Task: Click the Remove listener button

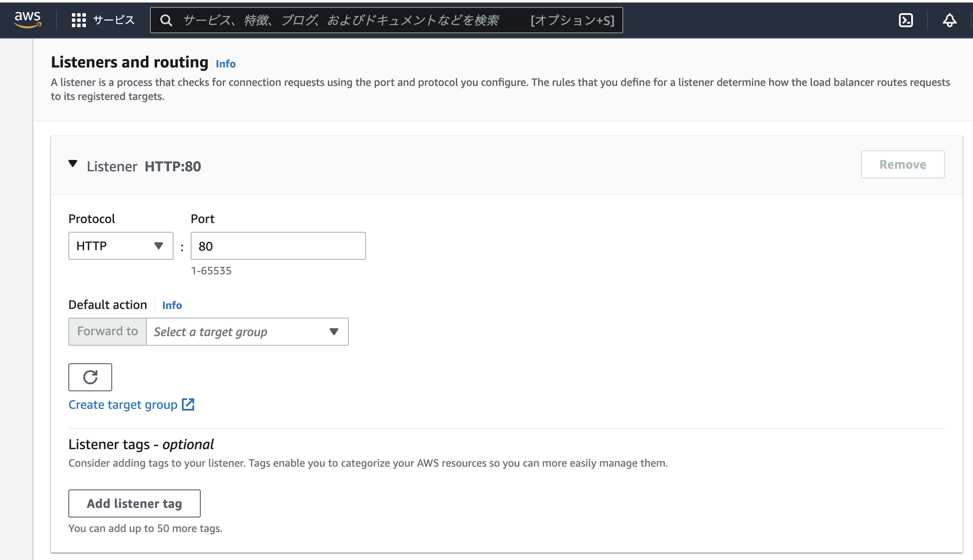Action: coord(902,164)
